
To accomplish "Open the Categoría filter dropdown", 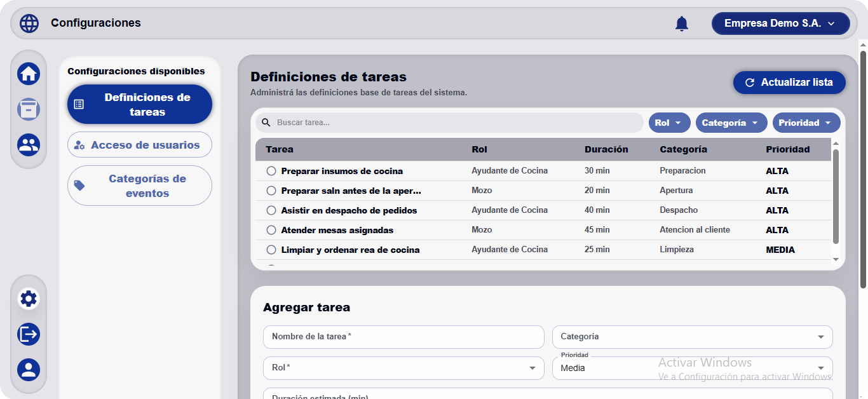I will (x=731, y=123).
